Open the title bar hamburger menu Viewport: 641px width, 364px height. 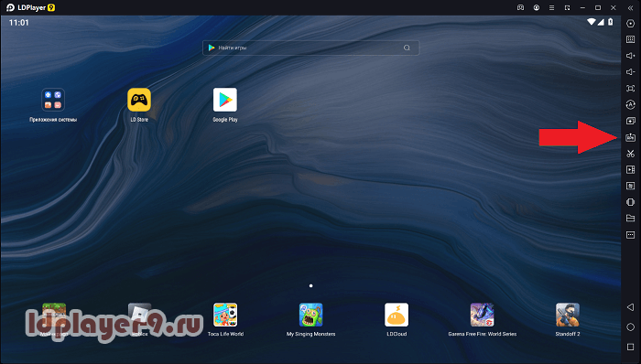[x=552, y=7]
